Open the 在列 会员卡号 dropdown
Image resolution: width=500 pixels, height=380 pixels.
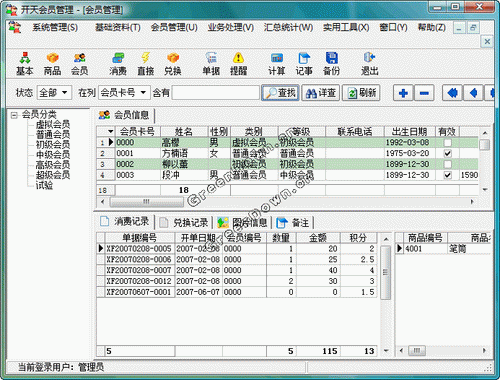tap(124, 92)
